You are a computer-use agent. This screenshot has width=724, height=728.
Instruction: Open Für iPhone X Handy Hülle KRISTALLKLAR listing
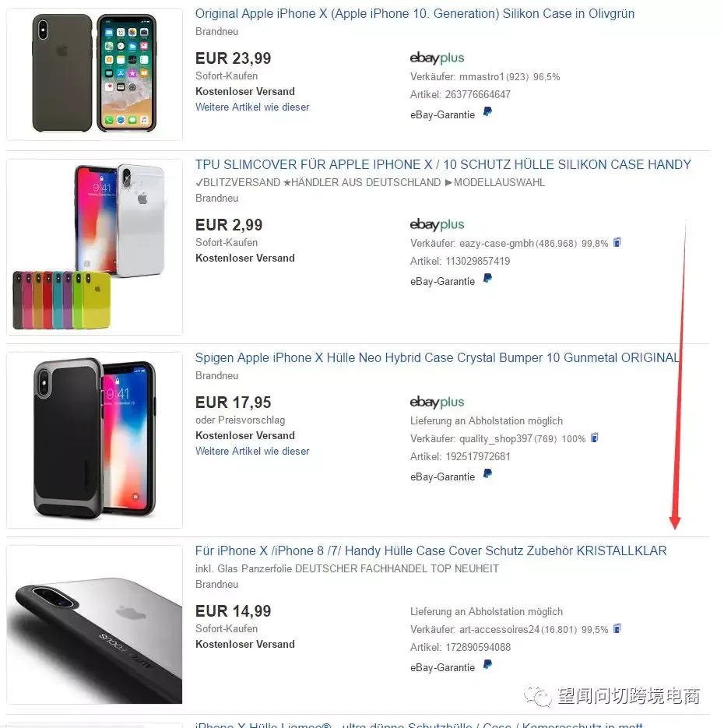click(431, 551)
